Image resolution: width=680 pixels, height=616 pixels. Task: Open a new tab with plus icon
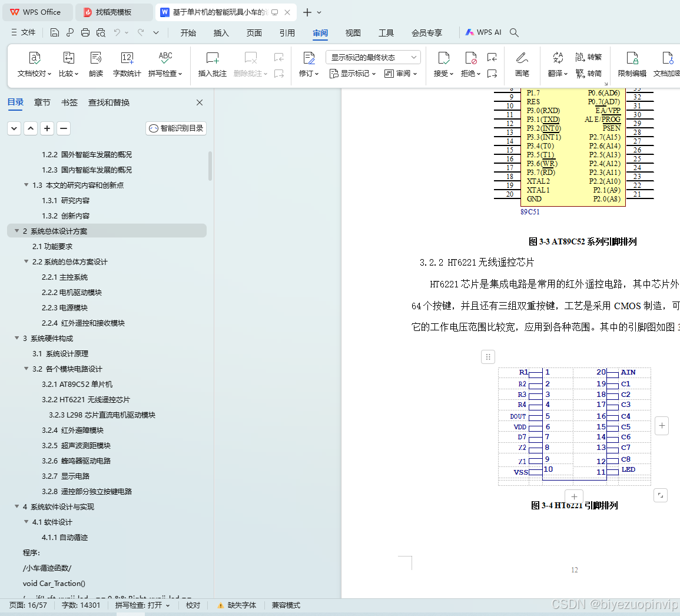[307, 12]
